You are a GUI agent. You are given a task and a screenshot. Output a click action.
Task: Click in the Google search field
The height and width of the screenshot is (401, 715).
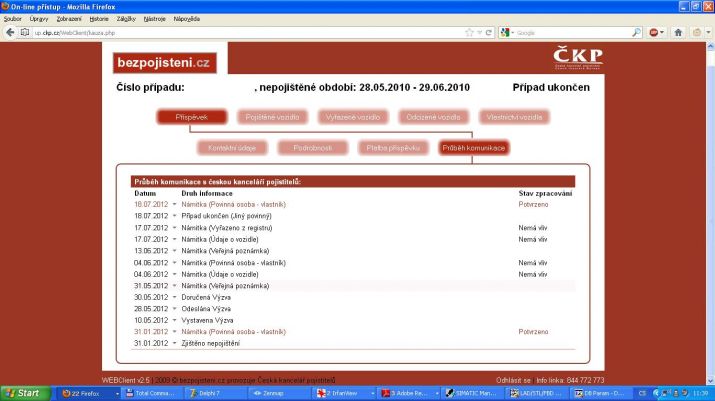click(x=573, y=33)
